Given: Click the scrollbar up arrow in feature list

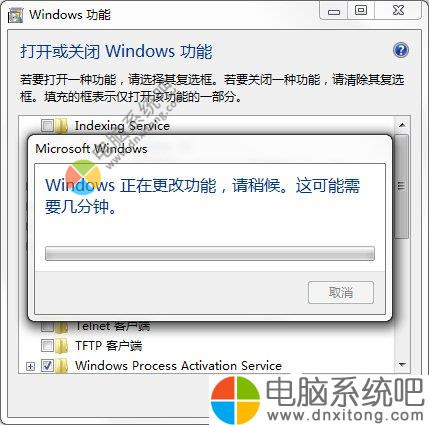Looking at the screenshot, I should 402,125.
